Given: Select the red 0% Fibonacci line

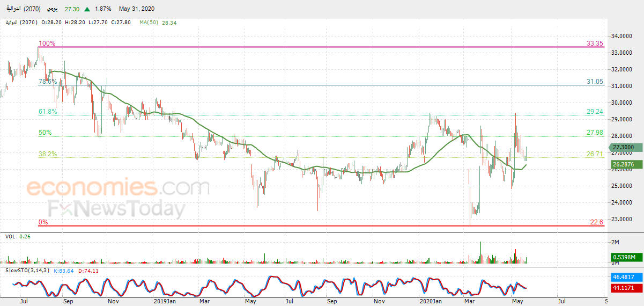Looking at the screenshot, I should (x=322, y=225).
